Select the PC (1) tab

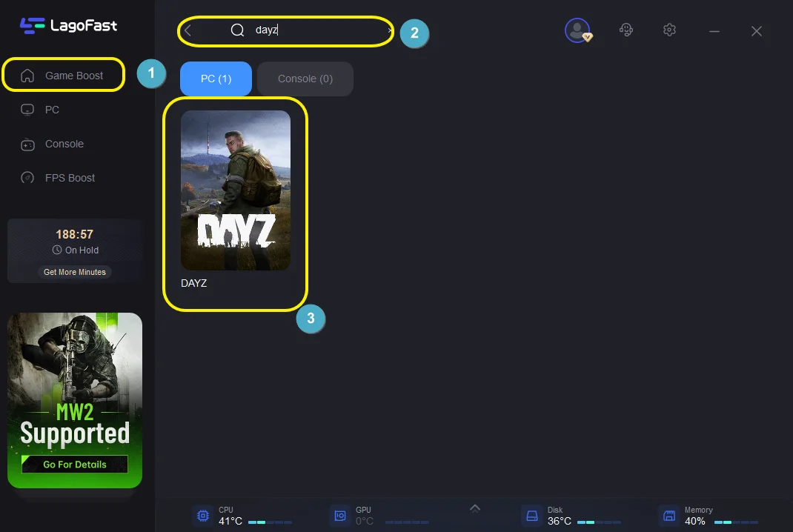pos(216,79)
